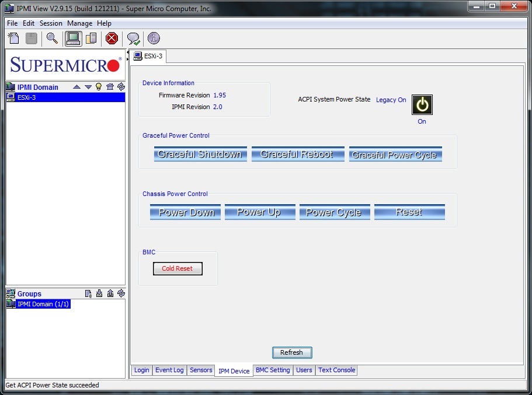Click the chassis Reset button
The width and height of the screenshot is (532, 395).
click(409, 212)
